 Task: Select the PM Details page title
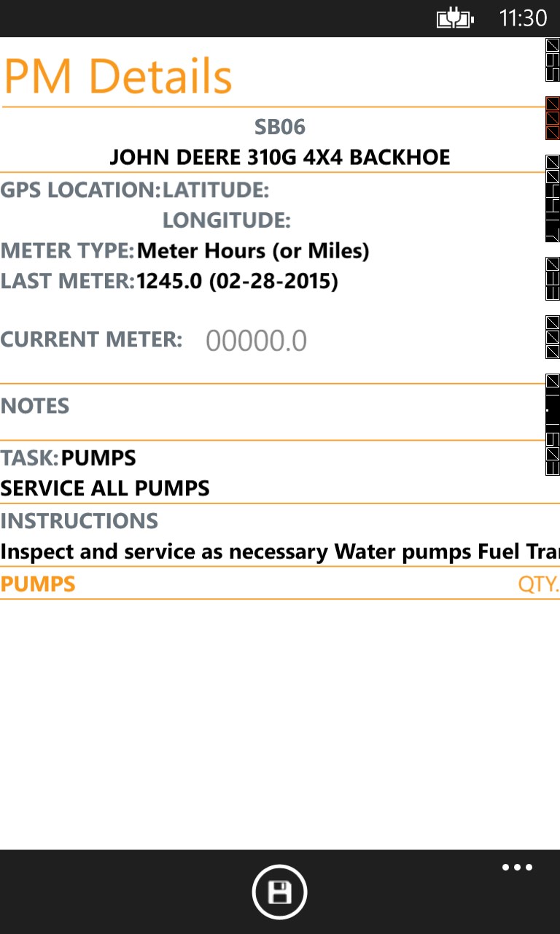pyautogui.click(x=118, y=76)
